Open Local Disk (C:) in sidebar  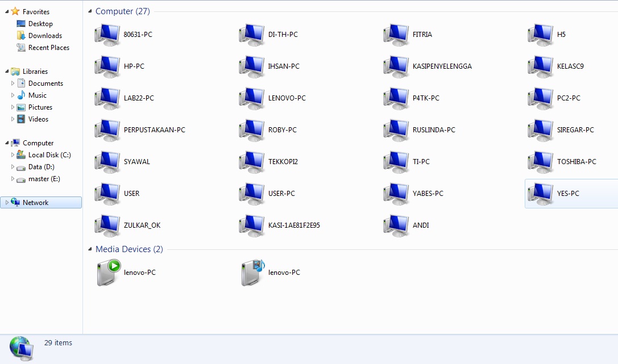(44, 155)
